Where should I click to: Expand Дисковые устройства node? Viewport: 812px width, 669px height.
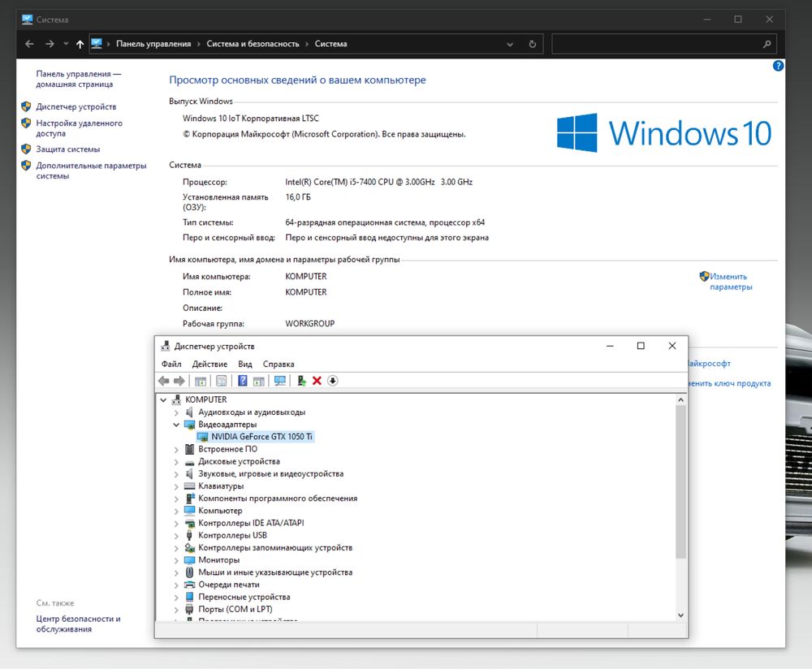pyautogui.click(x=176, y=462)
